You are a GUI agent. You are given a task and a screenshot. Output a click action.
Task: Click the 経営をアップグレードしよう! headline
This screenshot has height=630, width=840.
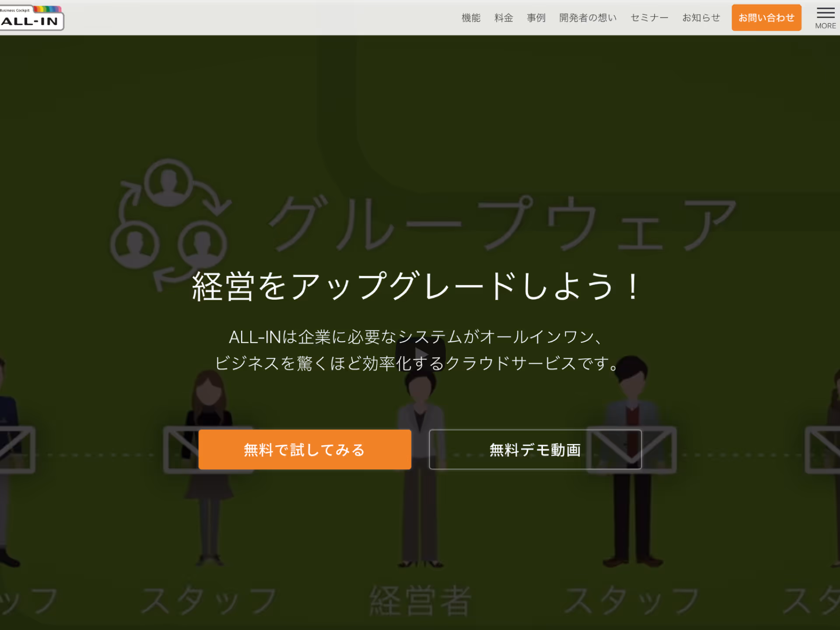[416, 286]
